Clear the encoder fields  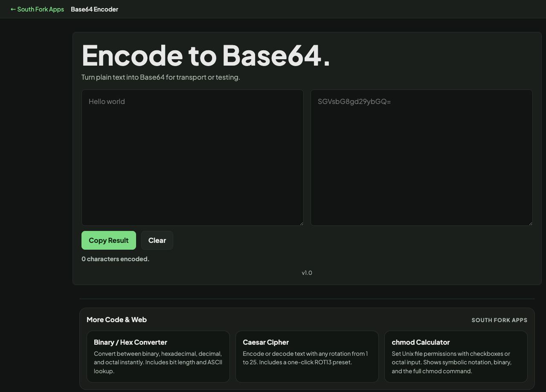click(x=157, y=240)
